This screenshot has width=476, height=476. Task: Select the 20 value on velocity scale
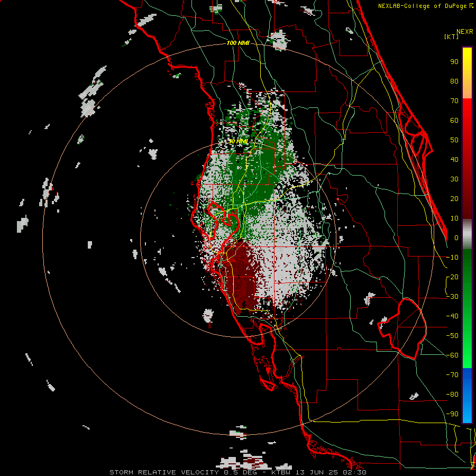[454, 198]
